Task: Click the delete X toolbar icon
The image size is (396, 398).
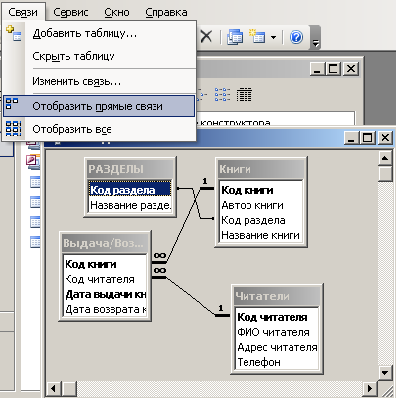Action: coord(206,36)
